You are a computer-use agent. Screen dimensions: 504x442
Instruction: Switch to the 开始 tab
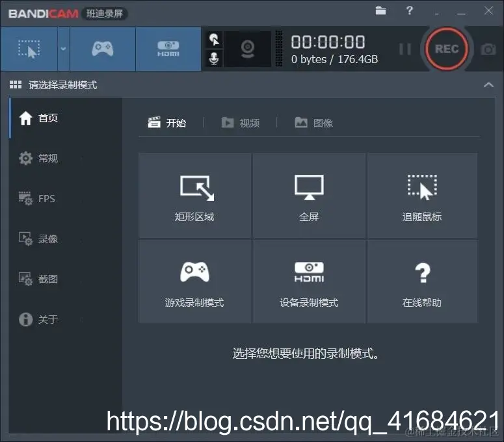tap(167, 123)
